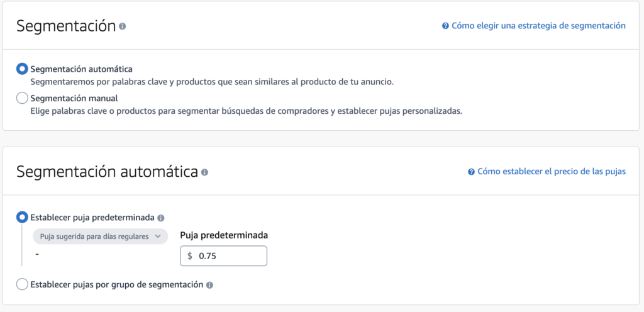Enable Establecer pujas por grupo de segmentación

coord(23,284)
